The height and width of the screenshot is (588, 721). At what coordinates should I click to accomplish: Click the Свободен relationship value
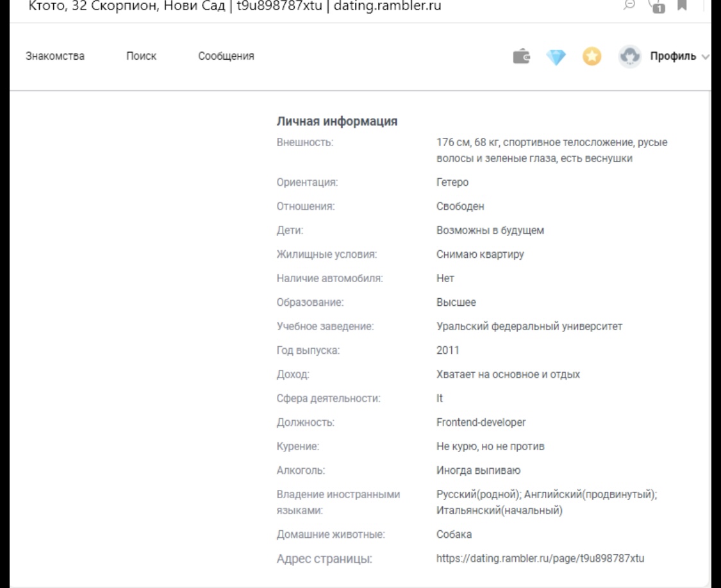460,206
